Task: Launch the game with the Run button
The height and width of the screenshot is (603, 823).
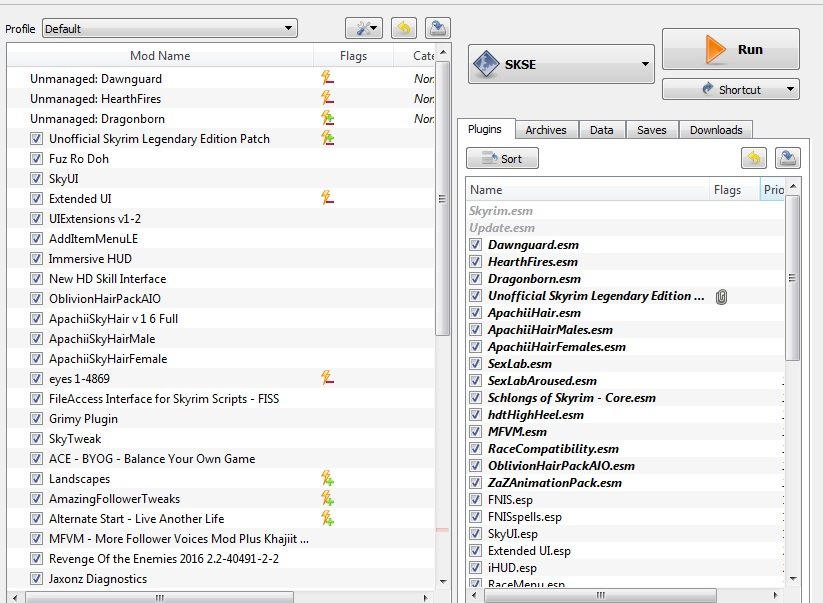Action: click(731, 49)
